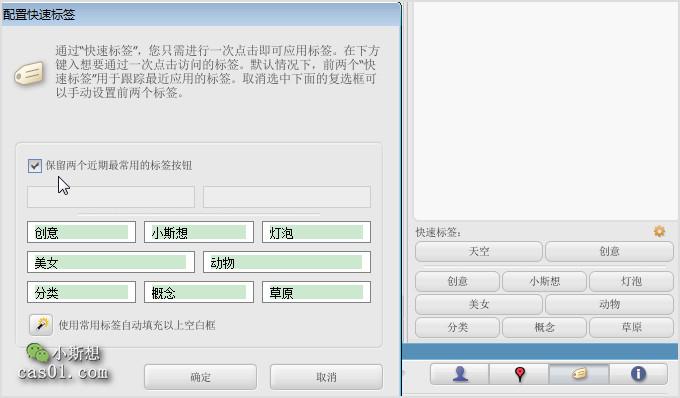The image size is (680, 398).
Task: Switch to the People panel tab
Action: tap(460, 373)
